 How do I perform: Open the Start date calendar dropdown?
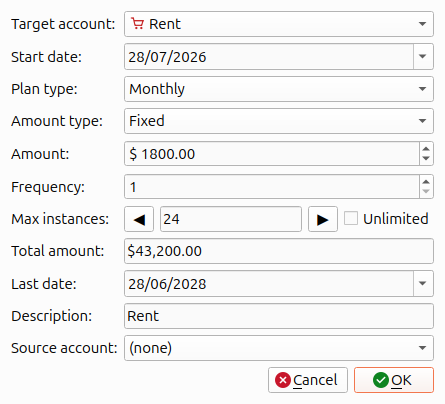pyautogui.click(x=423, y=56)
